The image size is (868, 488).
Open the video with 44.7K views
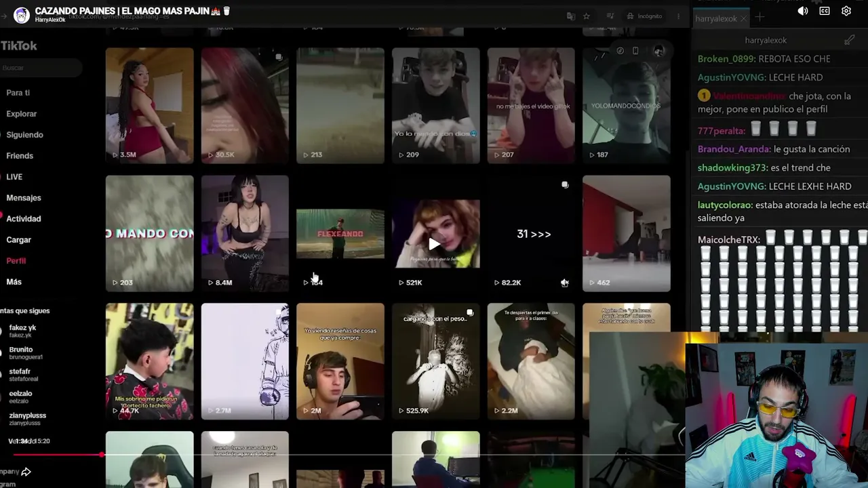pyautogui.click(x=149, y=361)
